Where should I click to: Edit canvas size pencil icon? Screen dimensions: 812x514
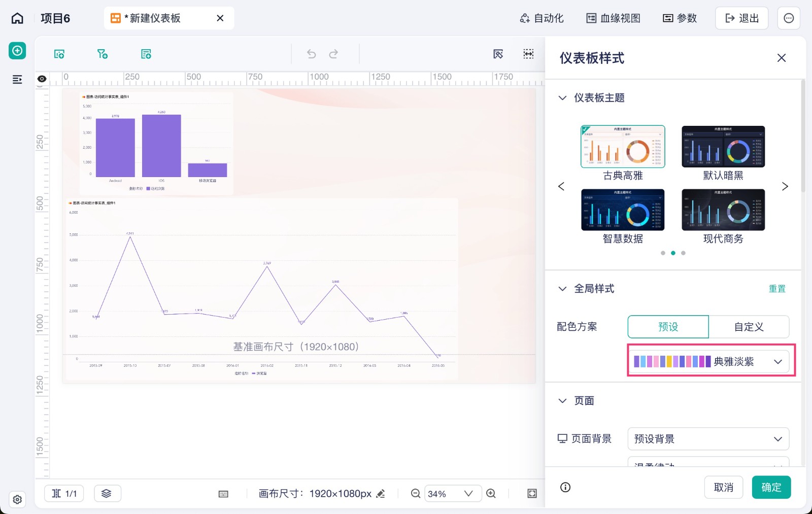coord(381,493)
